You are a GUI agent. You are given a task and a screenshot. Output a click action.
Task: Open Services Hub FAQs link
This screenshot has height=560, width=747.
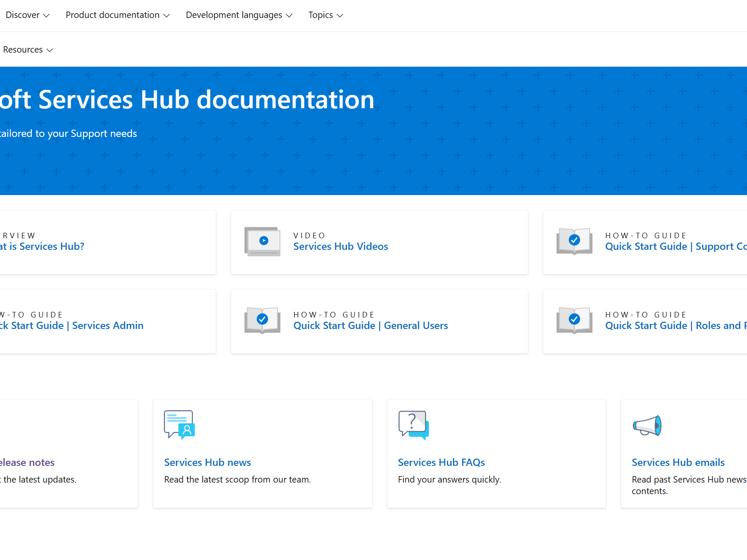(x=441, y=462)
